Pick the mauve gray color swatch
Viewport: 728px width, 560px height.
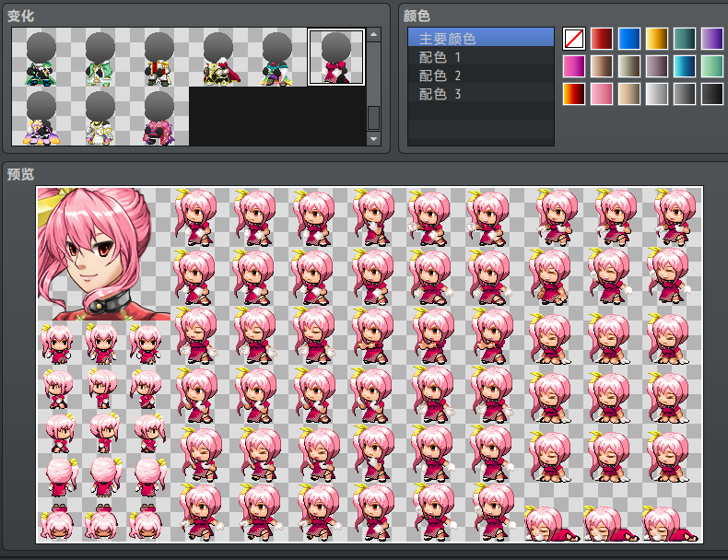click(657, 66)
